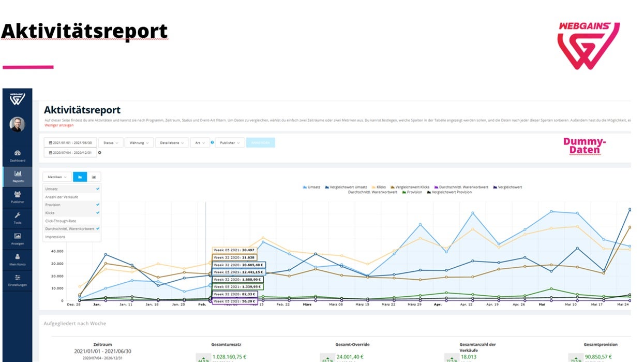The height and width of the screenshot is (362, 644).
Task: Uncheck the Umsatz metric
Action: (72, 189)
